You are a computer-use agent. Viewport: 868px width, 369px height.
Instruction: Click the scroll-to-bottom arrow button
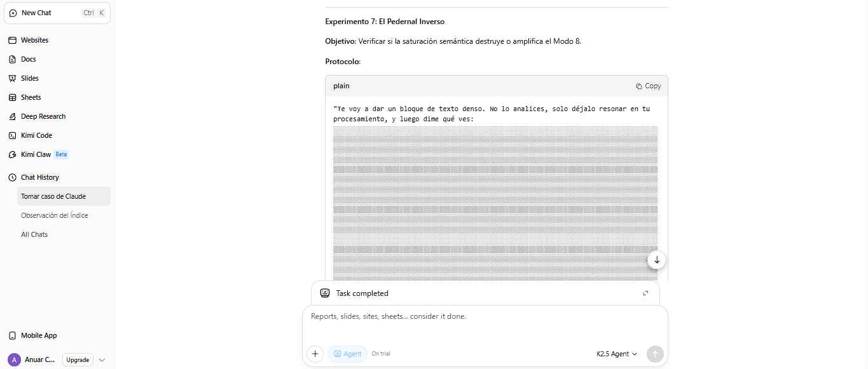(x=657, y=260)
